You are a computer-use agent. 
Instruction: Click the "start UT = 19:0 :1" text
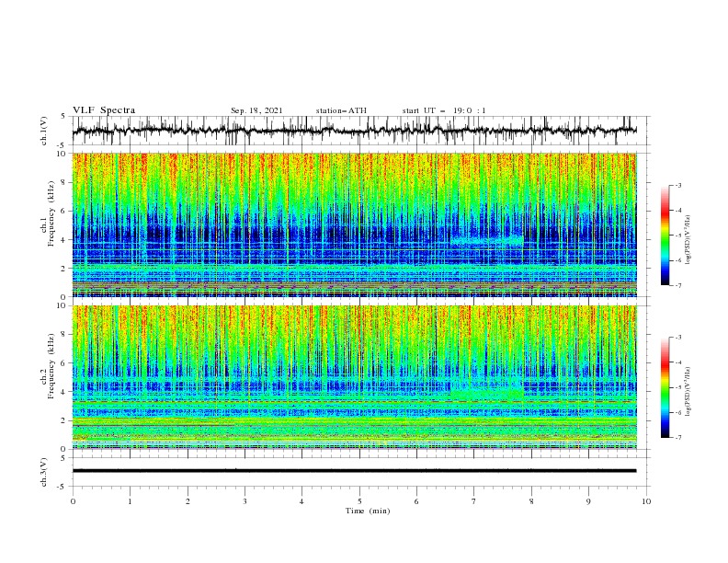coord(444,110)
